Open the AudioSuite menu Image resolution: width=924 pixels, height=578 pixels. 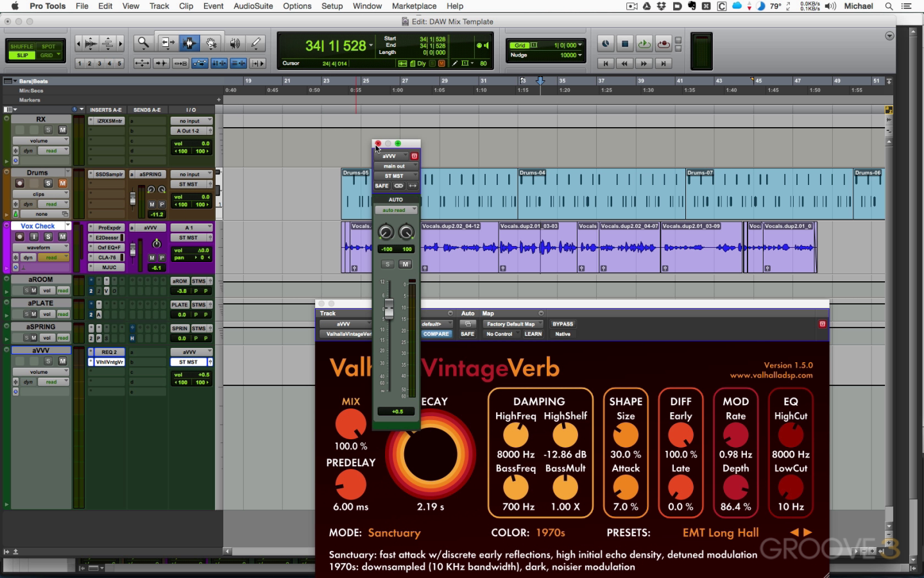tap(253, 6)
